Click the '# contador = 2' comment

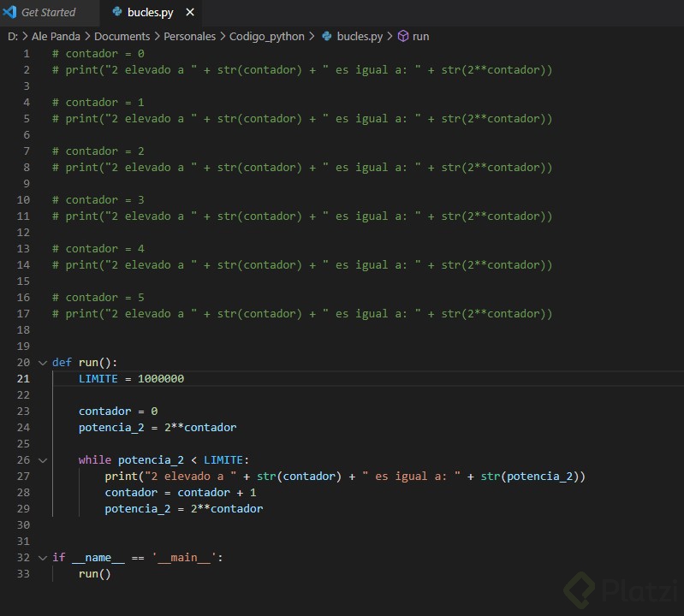(x=98, y=151)
